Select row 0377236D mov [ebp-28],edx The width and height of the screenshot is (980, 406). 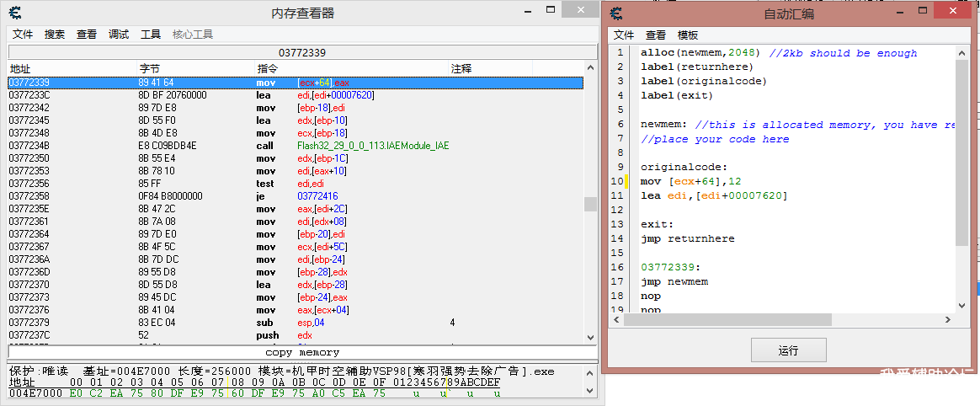coord(296,272)
